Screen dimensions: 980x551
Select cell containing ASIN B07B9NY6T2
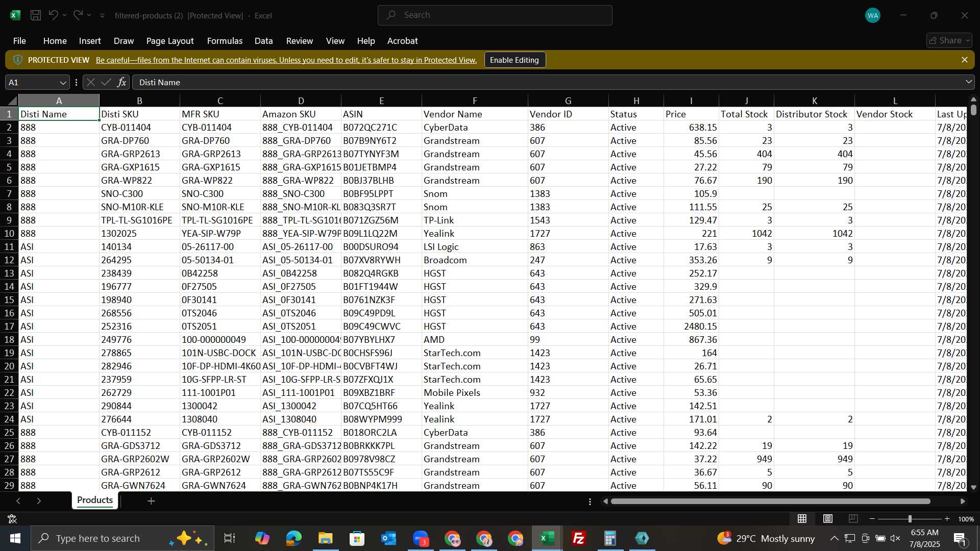click(381, 141)
